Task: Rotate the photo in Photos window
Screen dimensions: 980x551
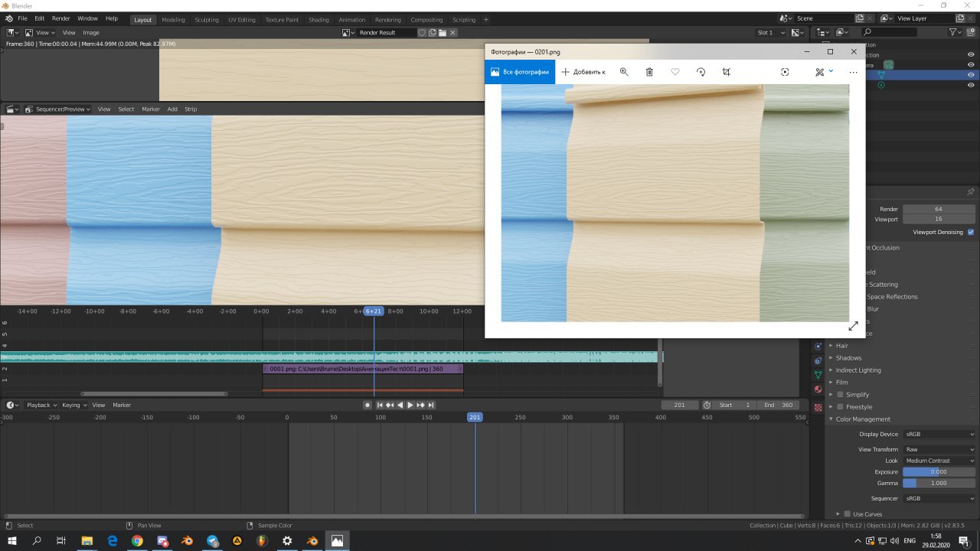Action: click(701, 72)
